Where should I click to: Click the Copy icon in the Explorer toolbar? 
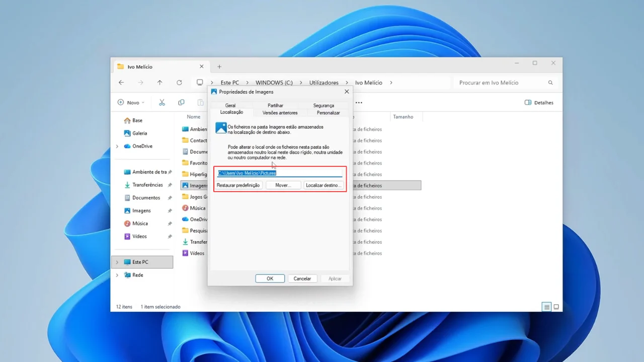pyautogui.click(x=181, y=103)
